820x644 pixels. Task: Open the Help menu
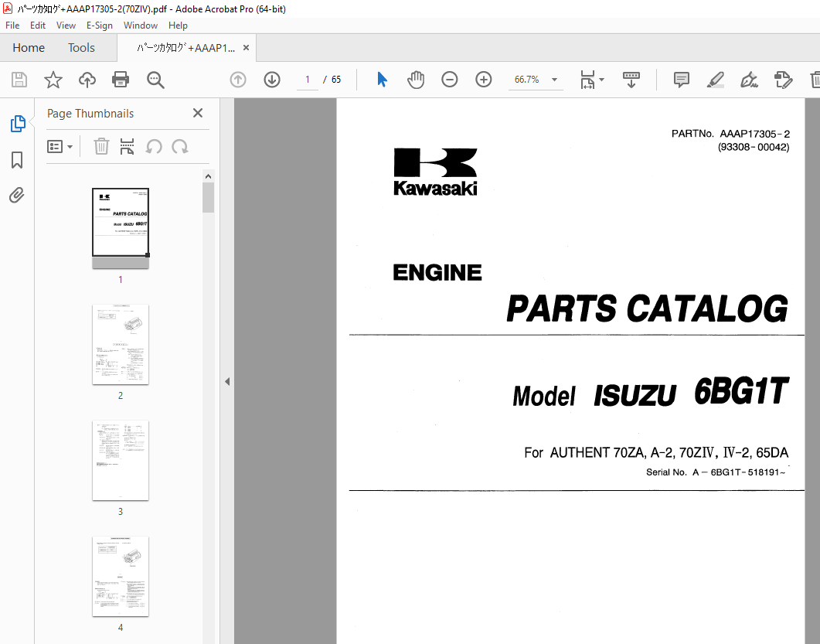[x=178, y=25]
